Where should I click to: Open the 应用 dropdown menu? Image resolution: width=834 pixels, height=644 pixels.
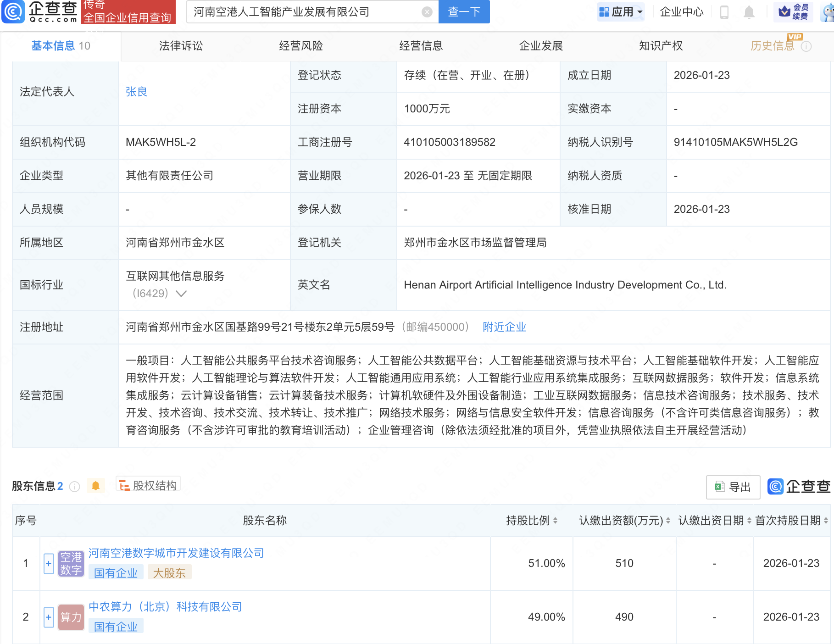622,12
